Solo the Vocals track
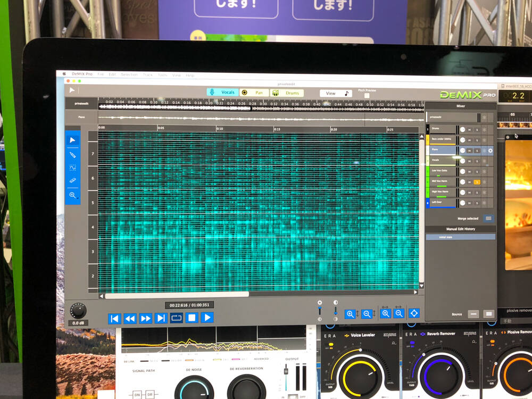 click(x=477, y=161)
